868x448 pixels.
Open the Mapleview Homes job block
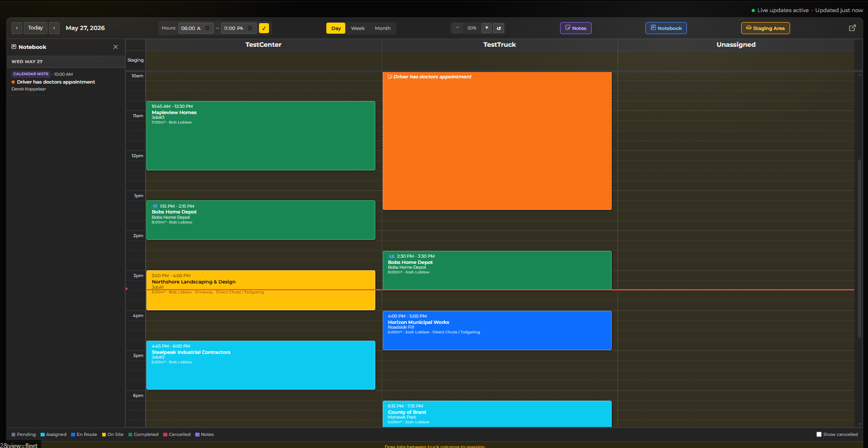tap(261, 136)
